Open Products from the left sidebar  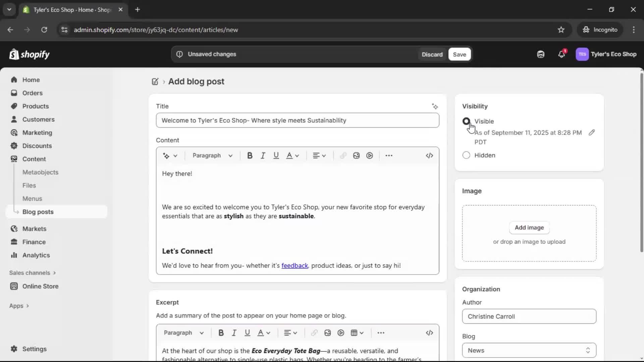coord(36,106)
